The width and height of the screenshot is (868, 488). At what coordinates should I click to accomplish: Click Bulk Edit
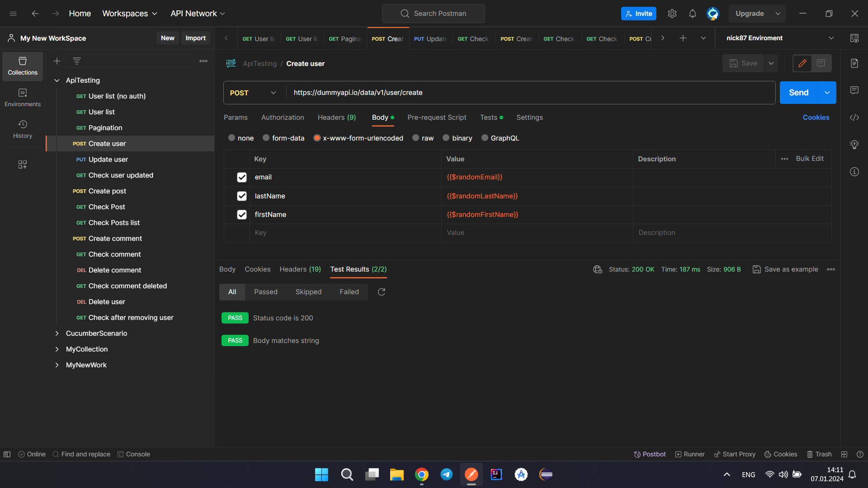pos(810,159)
